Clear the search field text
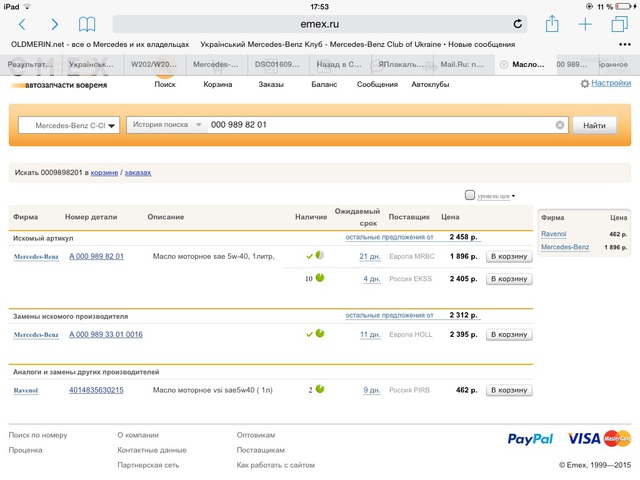 pos(560,125)
